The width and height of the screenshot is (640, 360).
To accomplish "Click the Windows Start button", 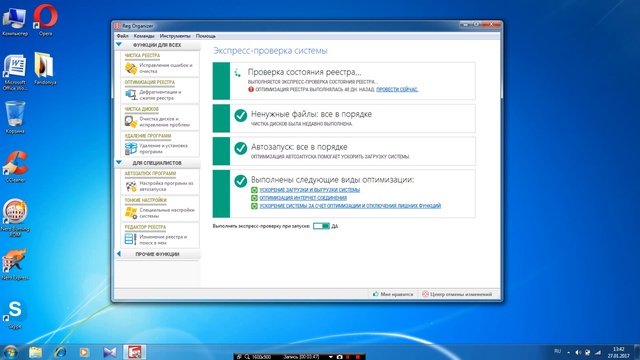I will [10, 352].
